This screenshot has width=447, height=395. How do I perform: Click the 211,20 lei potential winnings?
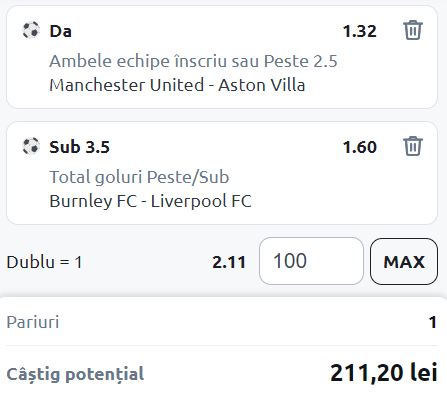(384, 373)
